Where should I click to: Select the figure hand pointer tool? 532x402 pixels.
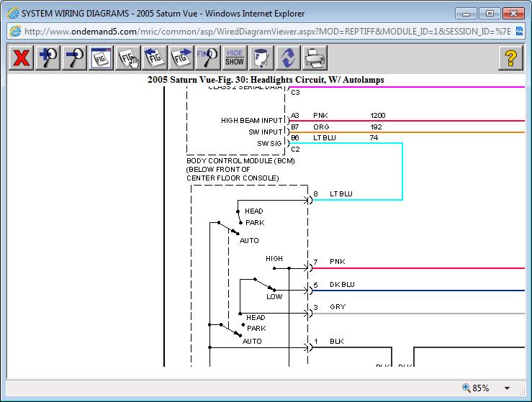pyautogui.click(x=127, y=58)
